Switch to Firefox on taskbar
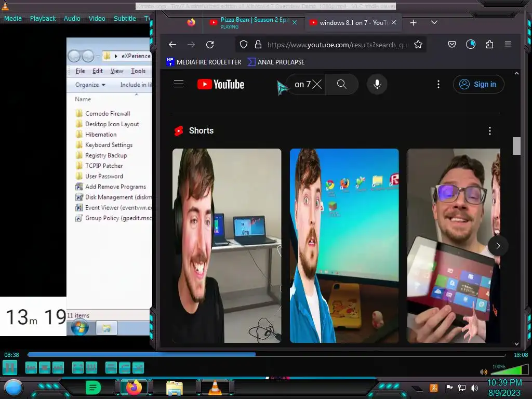 point(134,388)
